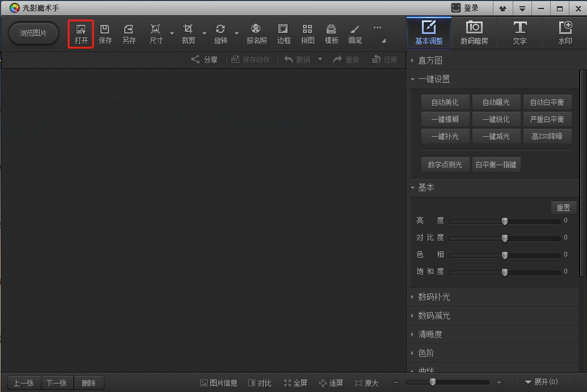The image size is (587, 392).
Task: Toggle the 对比 compare view
Action: tap(260, 383)
